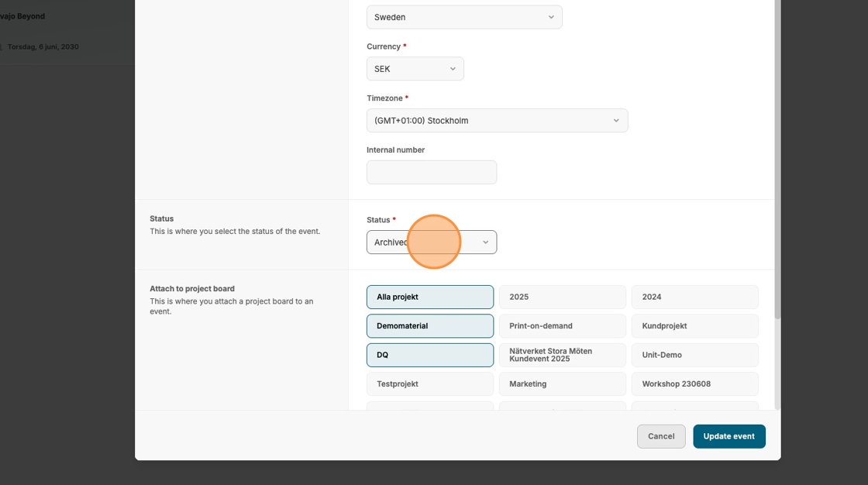Select the Print-on-demand project board
The image size is (868, 485).
(x=562, y=326)
